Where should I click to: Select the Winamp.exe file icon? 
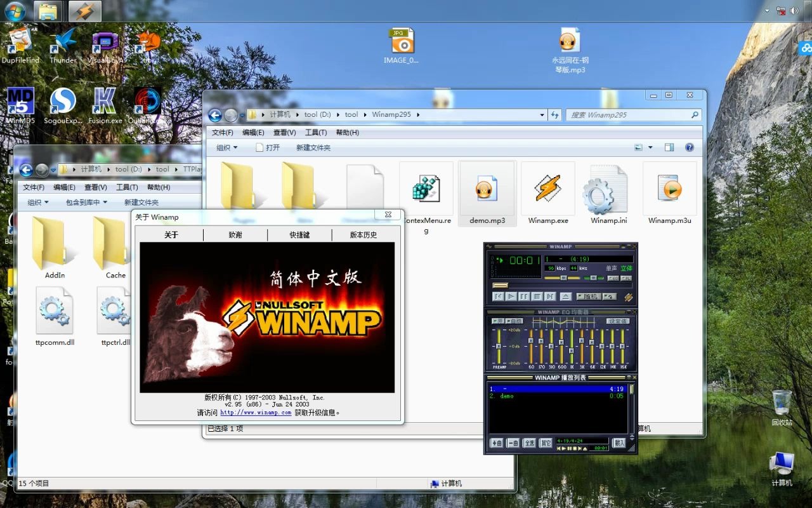[x=548, y=194]
